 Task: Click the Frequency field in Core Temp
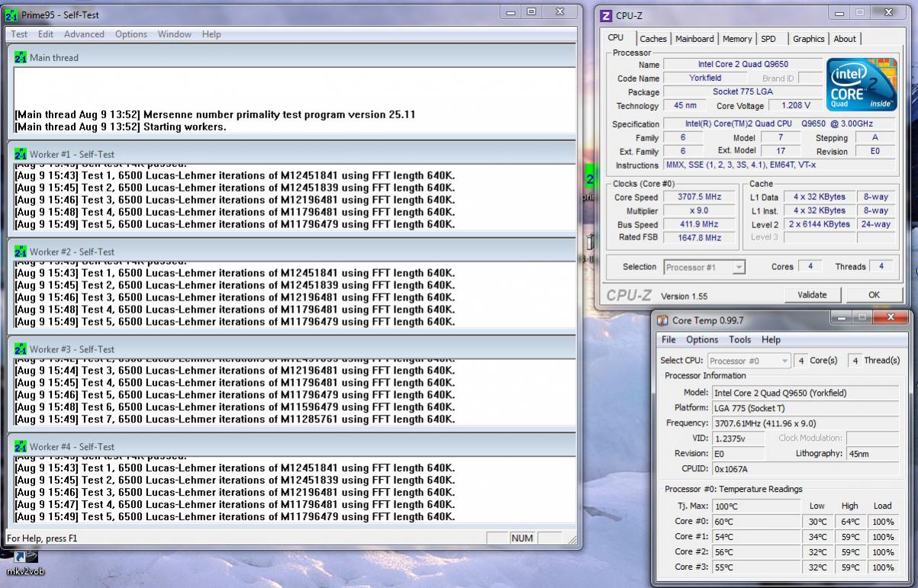tap(806, 423)
